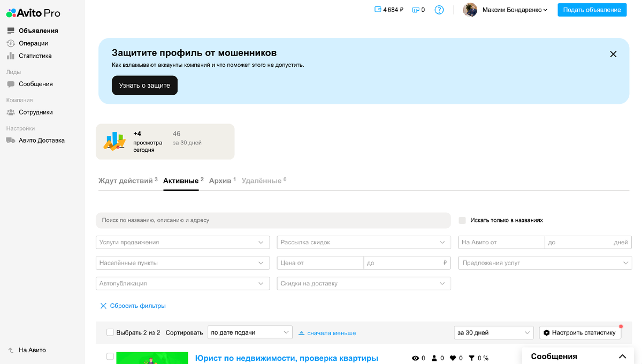
Task: Click Узнать о защите button
Action: (144, 86)
